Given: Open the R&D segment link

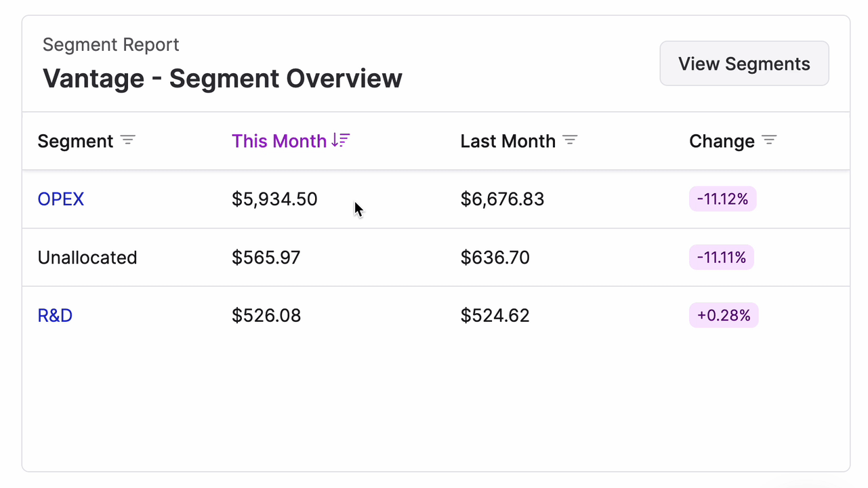Looking at the screenshot, I should click(x=55, y=316).
